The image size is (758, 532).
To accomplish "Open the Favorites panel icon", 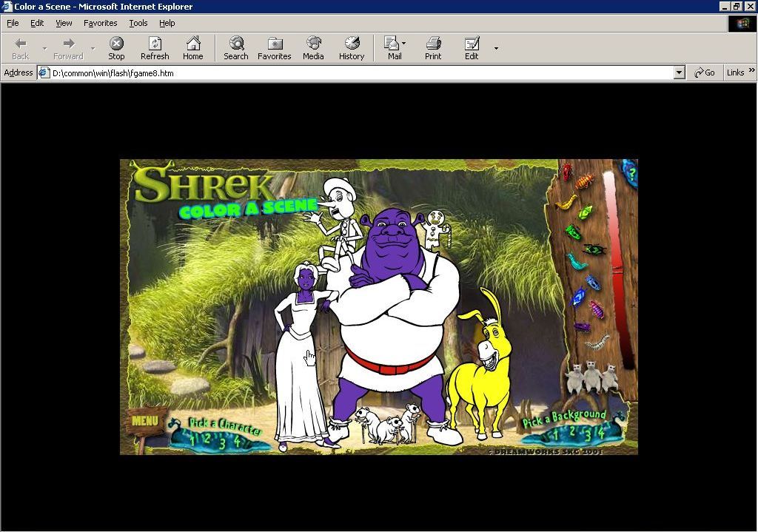I will [274, 47].
